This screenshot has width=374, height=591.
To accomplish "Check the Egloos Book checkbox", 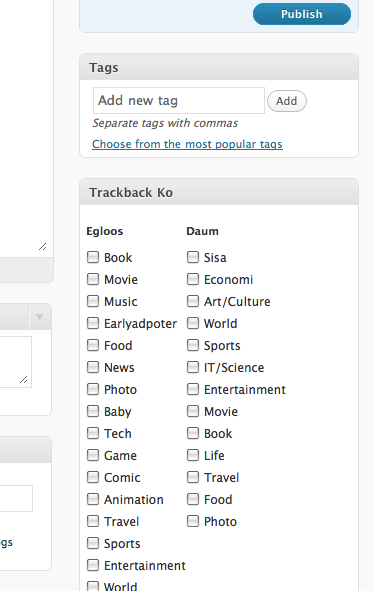I will click(x=93, y=257).
